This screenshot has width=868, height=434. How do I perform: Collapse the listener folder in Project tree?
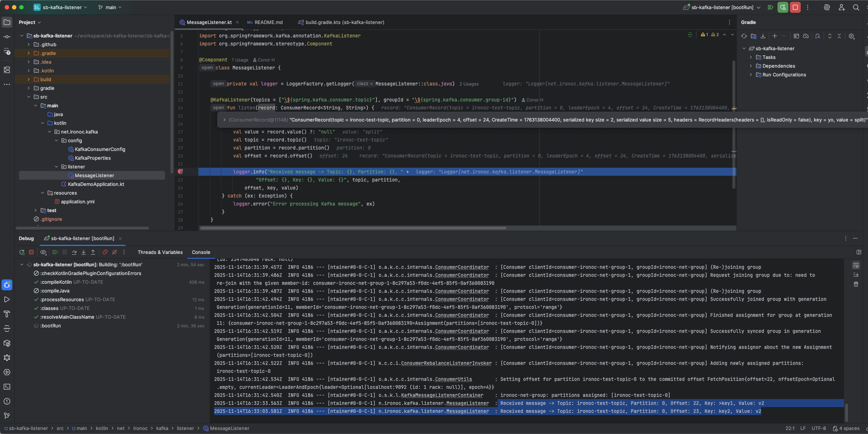tap(56, 167)
